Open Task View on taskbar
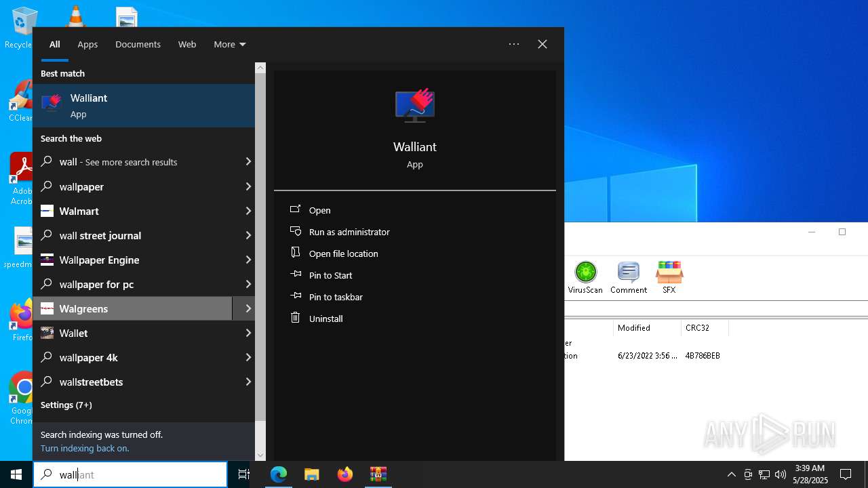This screenshot has width=868, height=488. [244, 474]
